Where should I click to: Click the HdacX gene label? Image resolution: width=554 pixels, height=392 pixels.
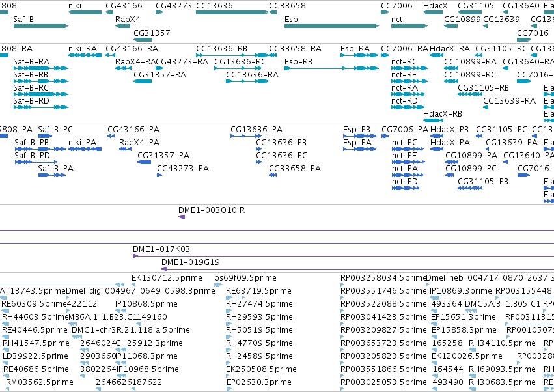tap(436, 6)
